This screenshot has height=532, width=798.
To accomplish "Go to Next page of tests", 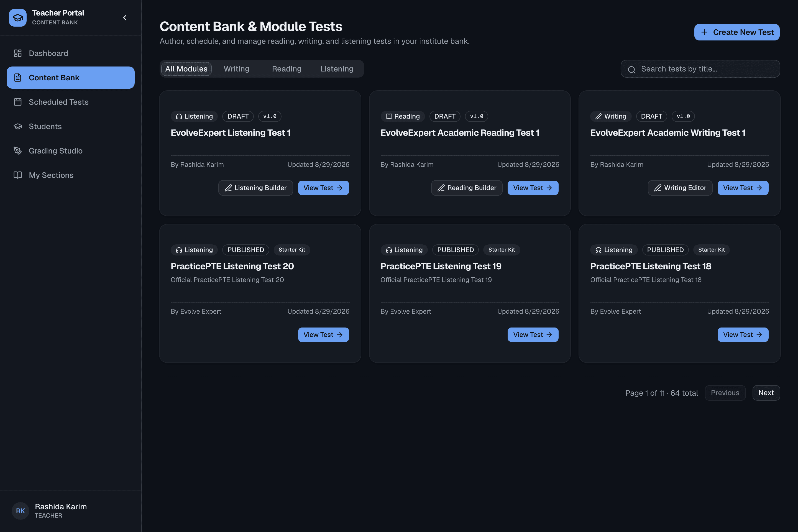I will [x=766, y=393].
